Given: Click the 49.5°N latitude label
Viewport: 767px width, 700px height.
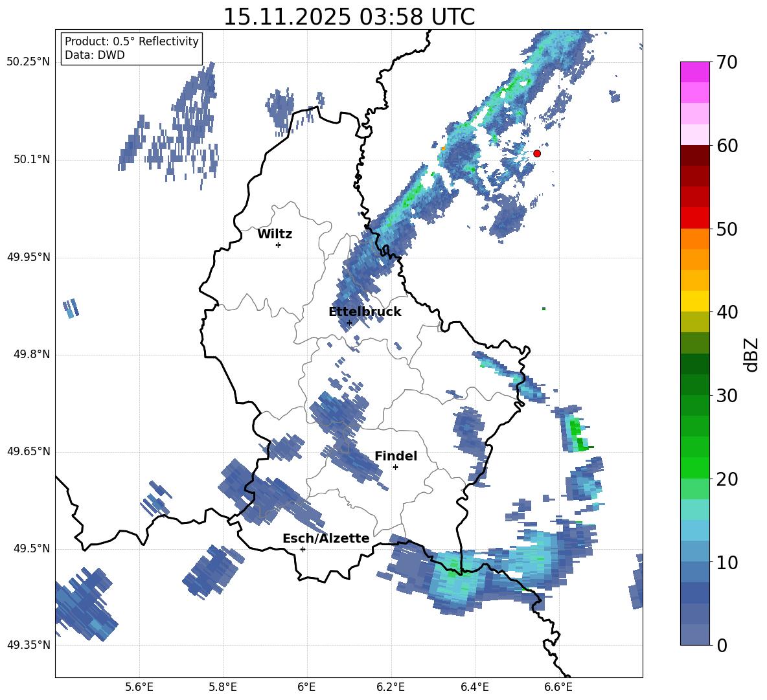Looking at the screenshot, I should coord(32,548).
